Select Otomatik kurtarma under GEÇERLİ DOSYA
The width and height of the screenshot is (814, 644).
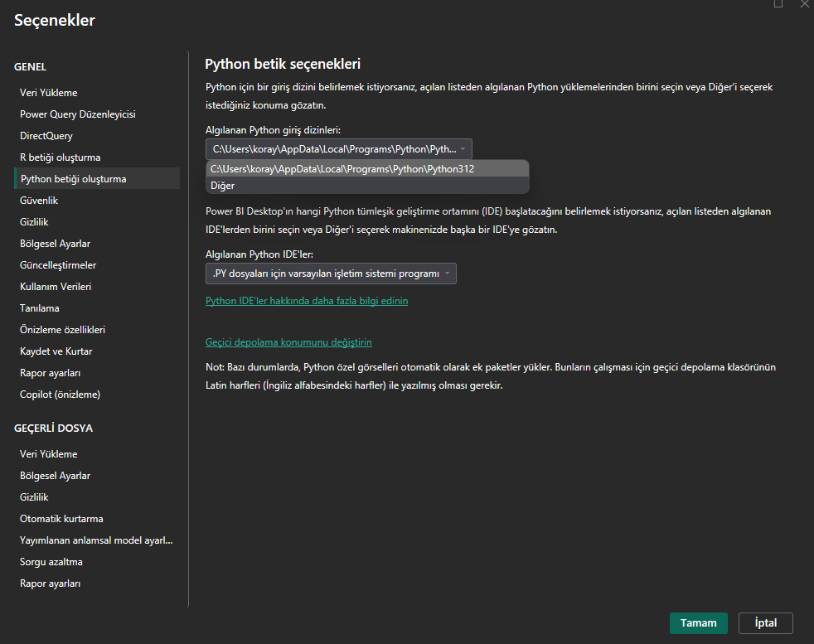[61, 519]
